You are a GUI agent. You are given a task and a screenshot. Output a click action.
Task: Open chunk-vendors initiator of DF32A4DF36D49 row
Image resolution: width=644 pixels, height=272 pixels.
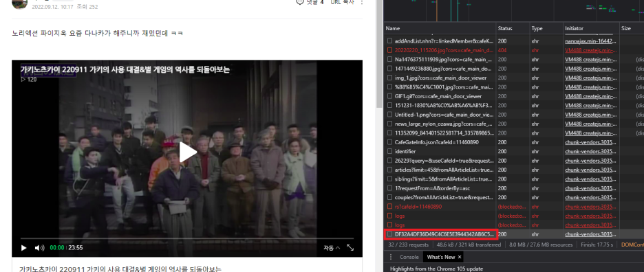click(x=591, y=234)
